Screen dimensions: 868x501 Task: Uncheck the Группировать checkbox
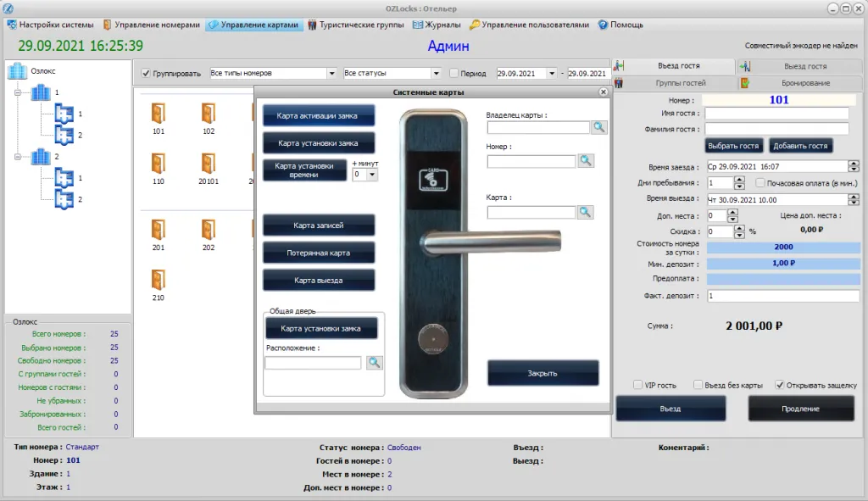click(146, 74)
